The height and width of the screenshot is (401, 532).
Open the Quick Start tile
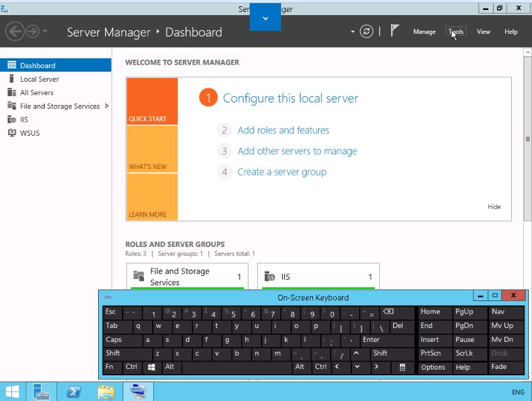(152, 101)
